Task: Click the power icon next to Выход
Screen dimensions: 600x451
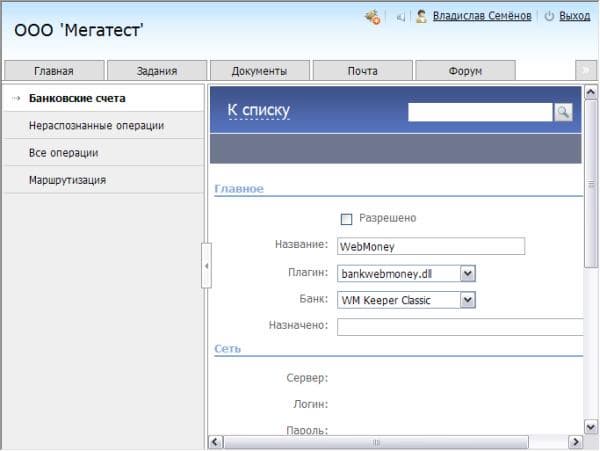Action: click(x=549, y=16)
